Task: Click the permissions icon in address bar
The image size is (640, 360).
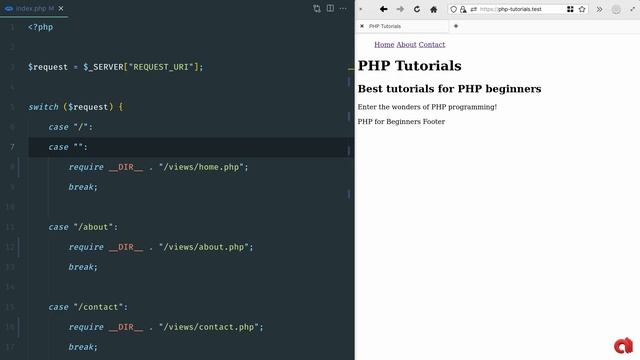Action: [x=473, y=9]
